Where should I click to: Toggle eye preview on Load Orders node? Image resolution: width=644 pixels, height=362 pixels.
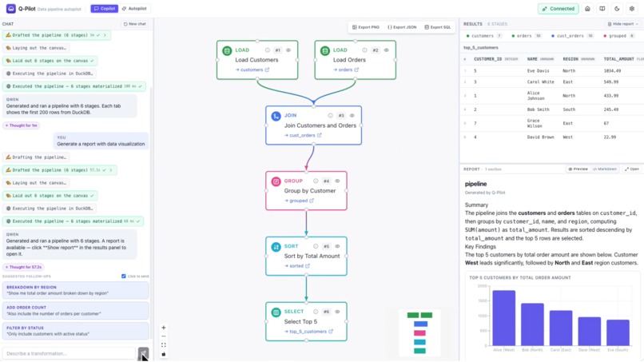tap(386, 50)
